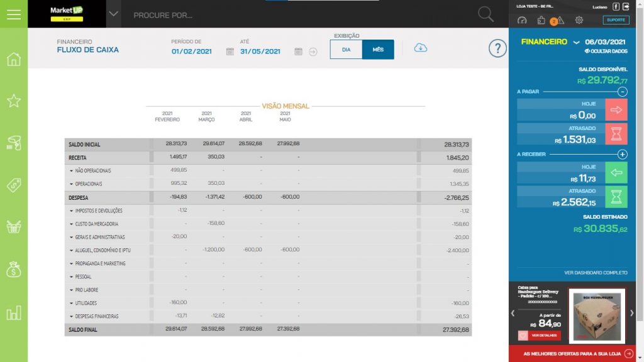Log out using the exit icon
644x362 pixels.
[626, 6]
